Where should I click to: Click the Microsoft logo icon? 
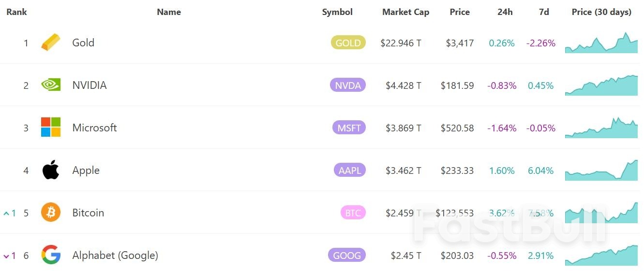pos(51,128)
